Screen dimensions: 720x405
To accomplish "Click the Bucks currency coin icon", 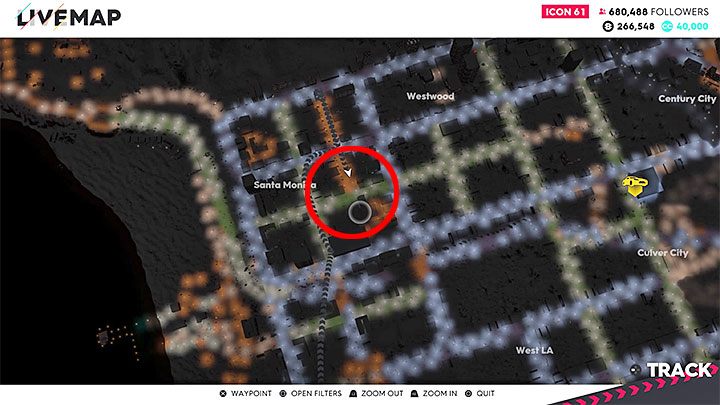I will (606, 26).
